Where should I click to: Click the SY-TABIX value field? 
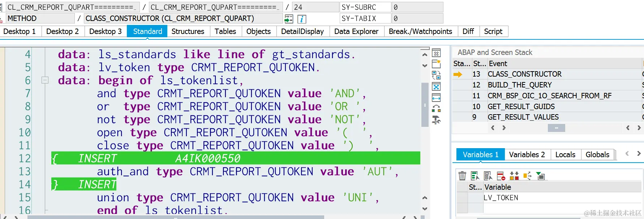click(x=417, y=18)
